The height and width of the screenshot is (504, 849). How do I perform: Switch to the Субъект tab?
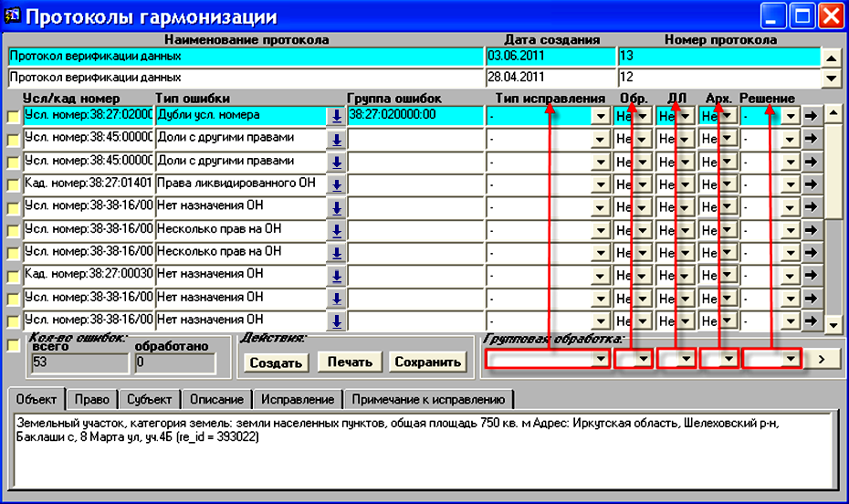point(150,400)
